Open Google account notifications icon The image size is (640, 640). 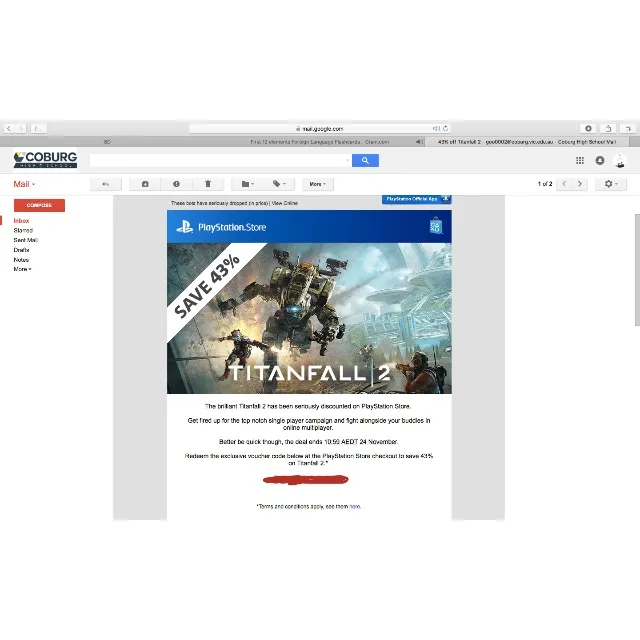coord(600,160)
